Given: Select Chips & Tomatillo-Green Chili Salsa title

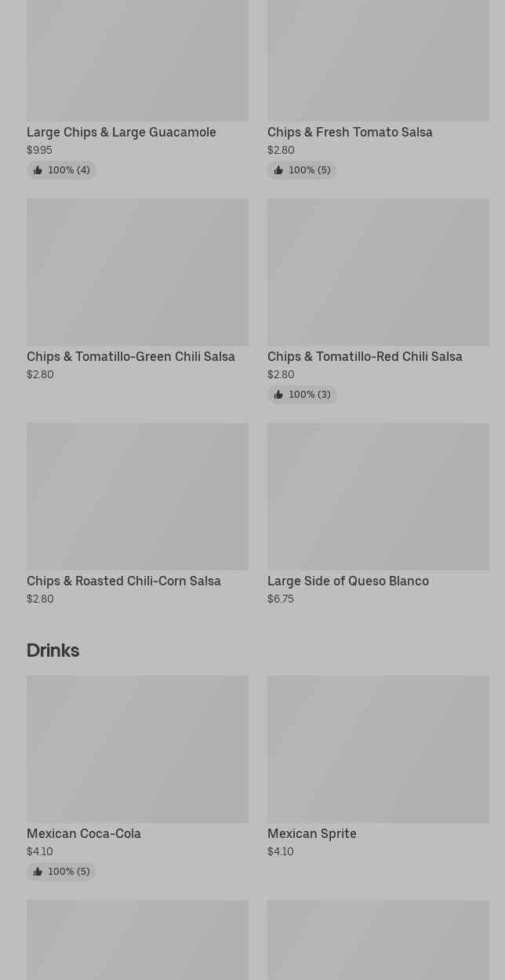Looking at the screenshot, I should pyautogui.click(x=131, y=356).
